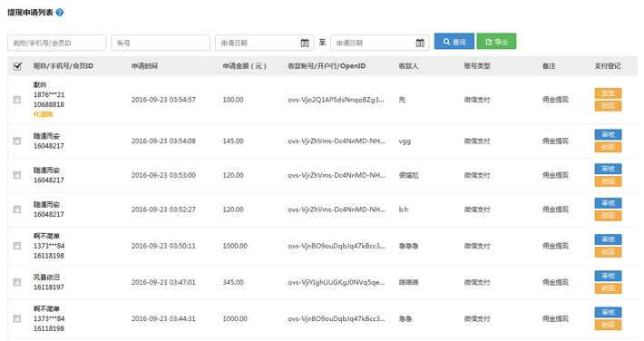
Task: Check the row for 100.00 withdrawal
Action: click(x=17, y=100)
